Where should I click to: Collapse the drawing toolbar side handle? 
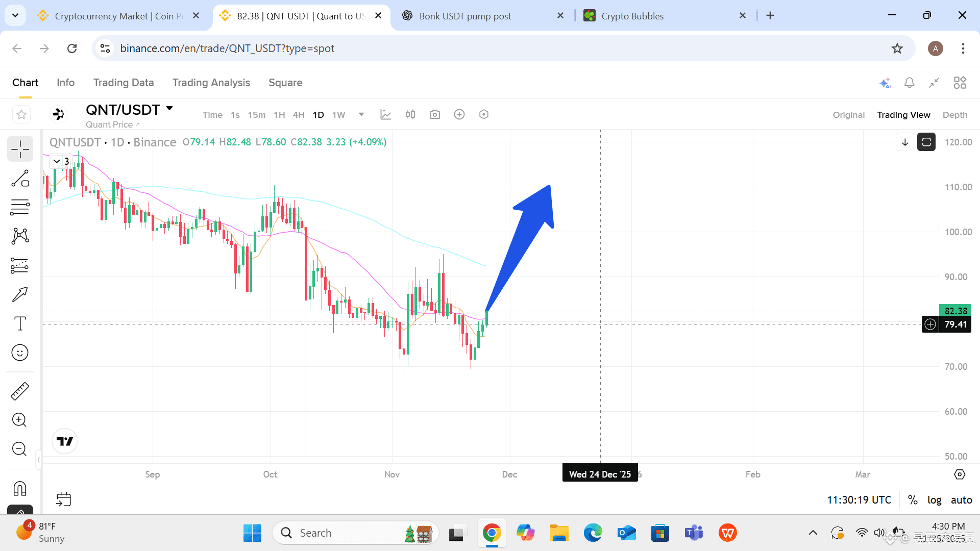39,460
